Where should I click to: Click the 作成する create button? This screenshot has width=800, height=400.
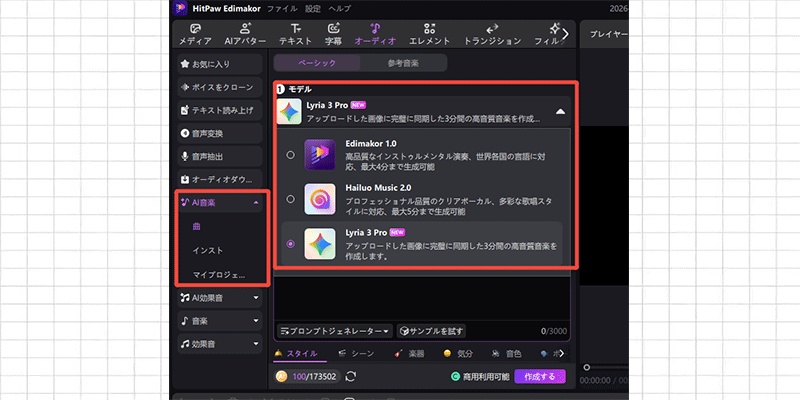[540, 377]
